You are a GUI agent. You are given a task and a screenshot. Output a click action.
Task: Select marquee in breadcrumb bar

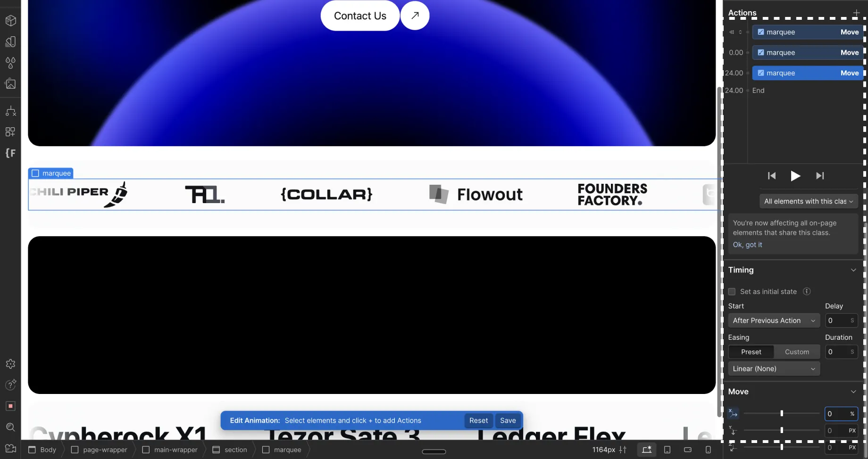pos(282,450)
